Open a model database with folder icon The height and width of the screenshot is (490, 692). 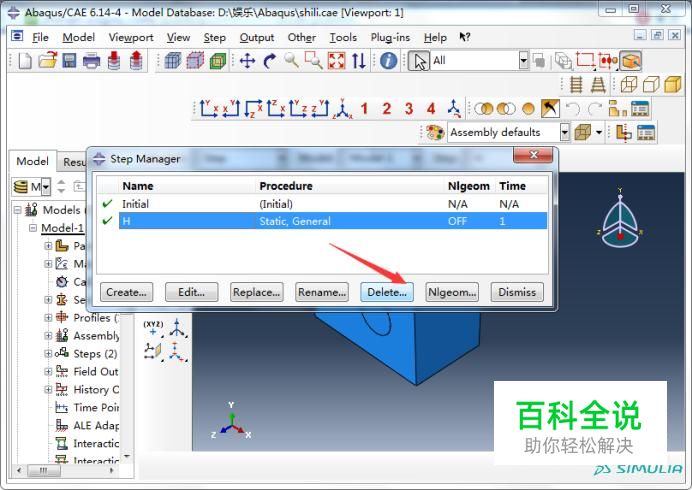[47, 60]
